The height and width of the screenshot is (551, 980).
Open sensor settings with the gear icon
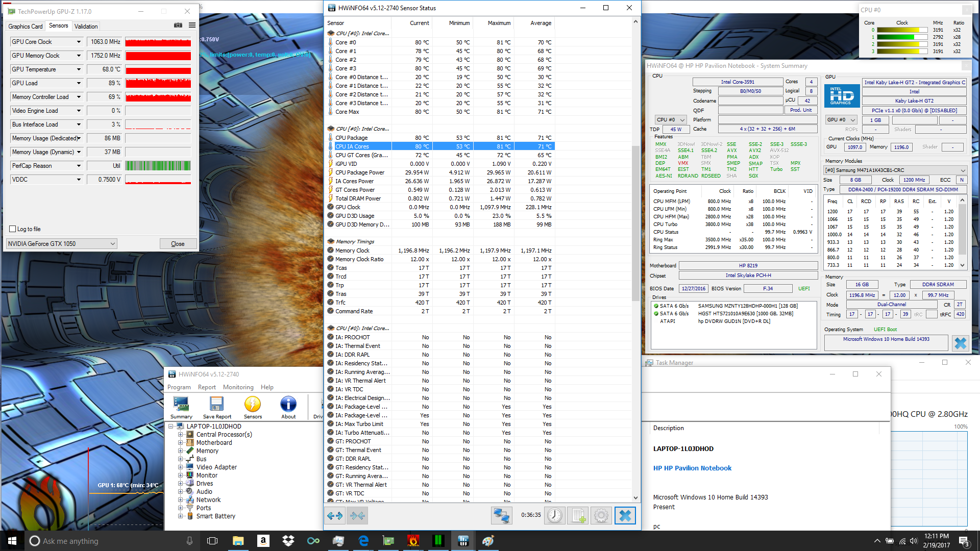pos(601,516)
